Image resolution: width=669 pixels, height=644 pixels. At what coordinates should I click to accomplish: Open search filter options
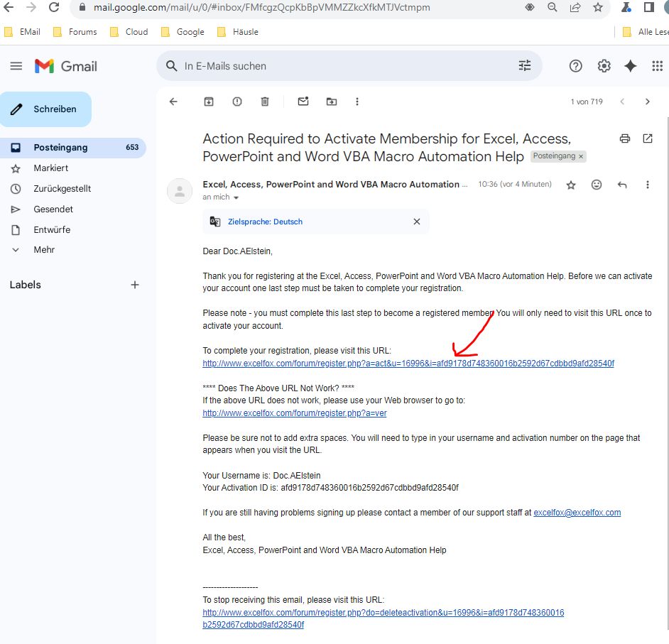click(525, 66)
